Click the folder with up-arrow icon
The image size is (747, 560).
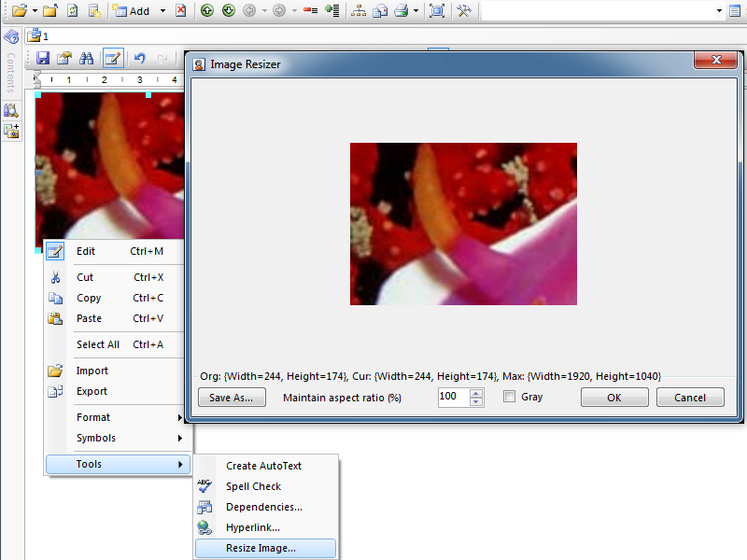click(50, 10)
